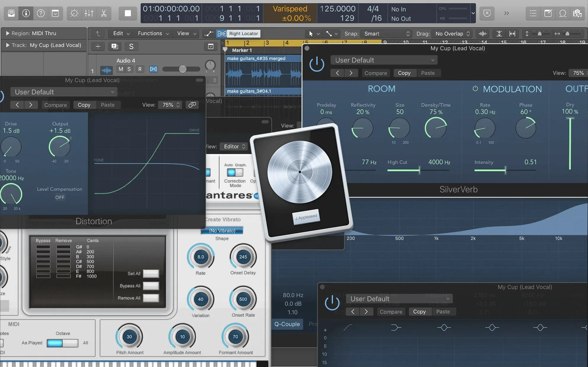Open the Media Browser icon

[578, 13]
